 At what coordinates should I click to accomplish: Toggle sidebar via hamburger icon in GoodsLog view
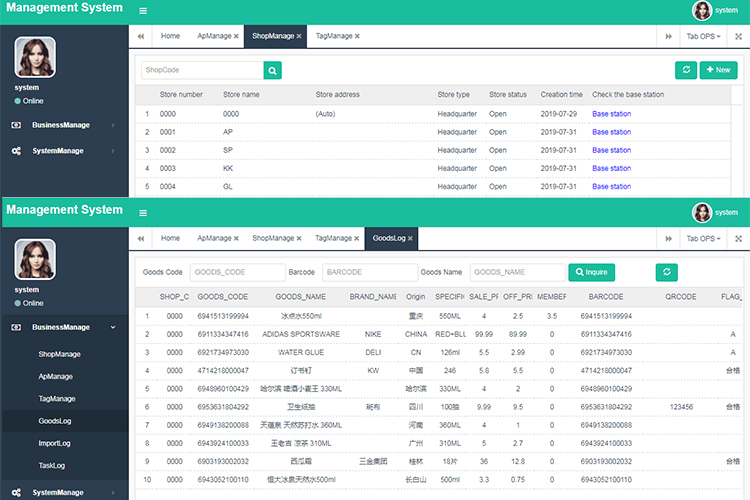143,212
